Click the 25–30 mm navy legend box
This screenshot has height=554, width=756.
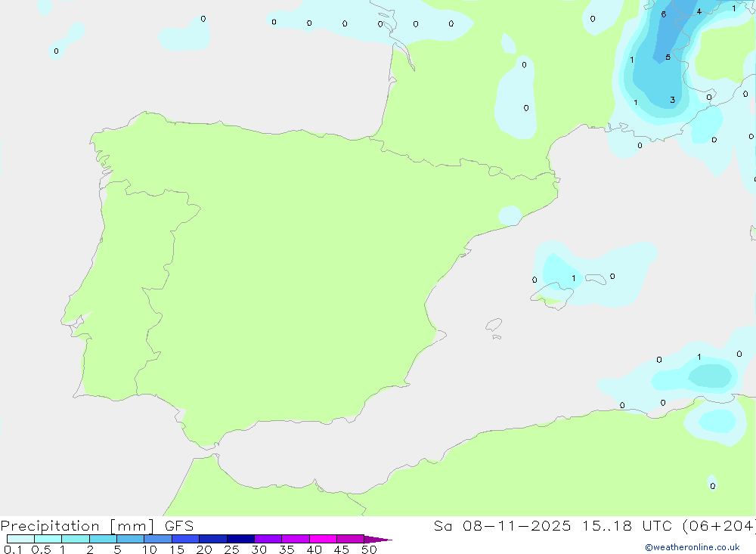point(240,539)
